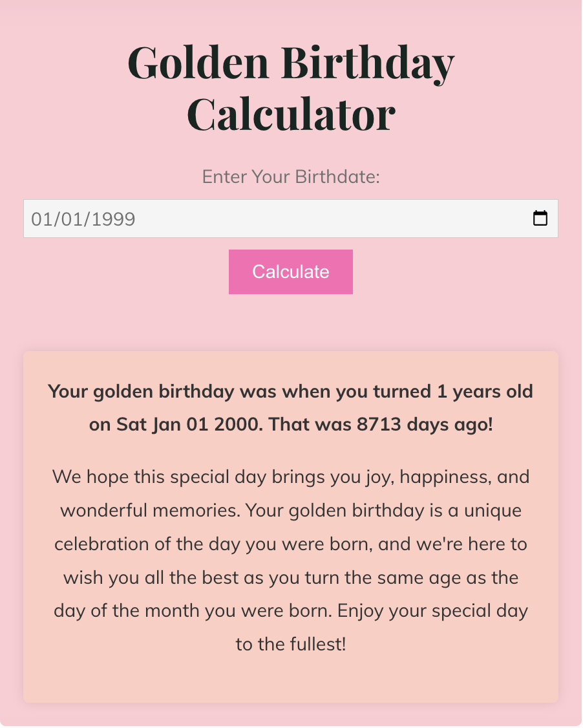Select the golden birthday result message
Viewport: 583px width, 728px height.
[290, 407]
